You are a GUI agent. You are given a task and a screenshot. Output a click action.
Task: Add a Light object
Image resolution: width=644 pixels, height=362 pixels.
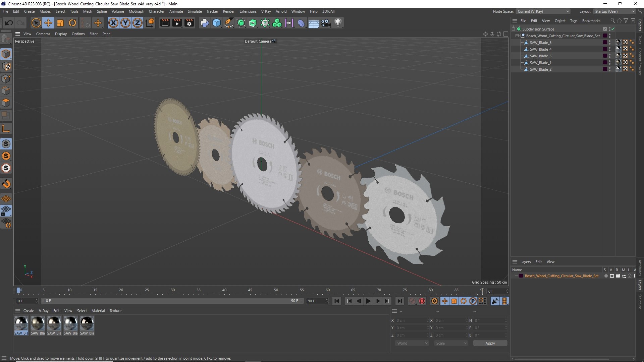(338, 23)
